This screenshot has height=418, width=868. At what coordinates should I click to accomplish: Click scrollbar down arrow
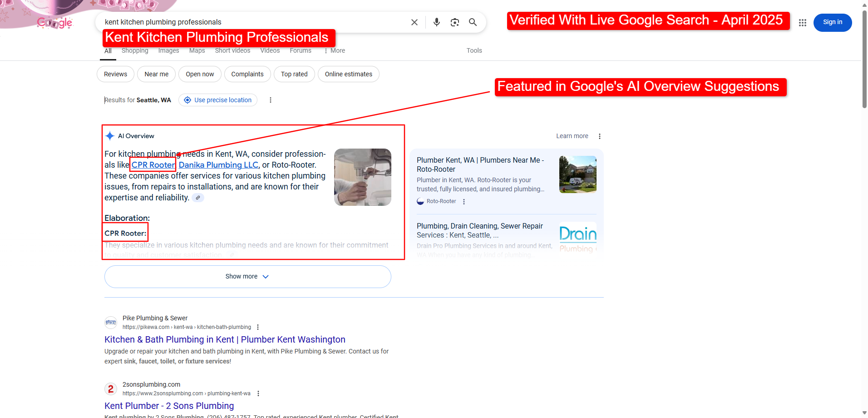click(x=864, y=413)
